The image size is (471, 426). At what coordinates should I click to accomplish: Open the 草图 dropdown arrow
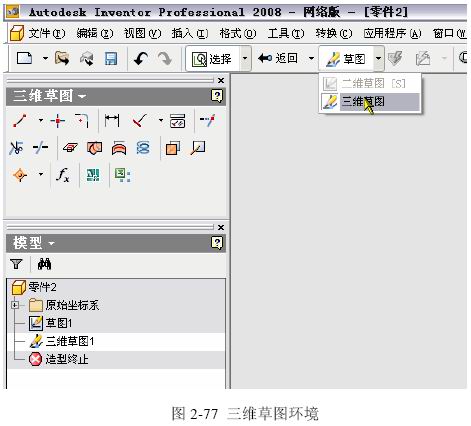pos(378,59)
